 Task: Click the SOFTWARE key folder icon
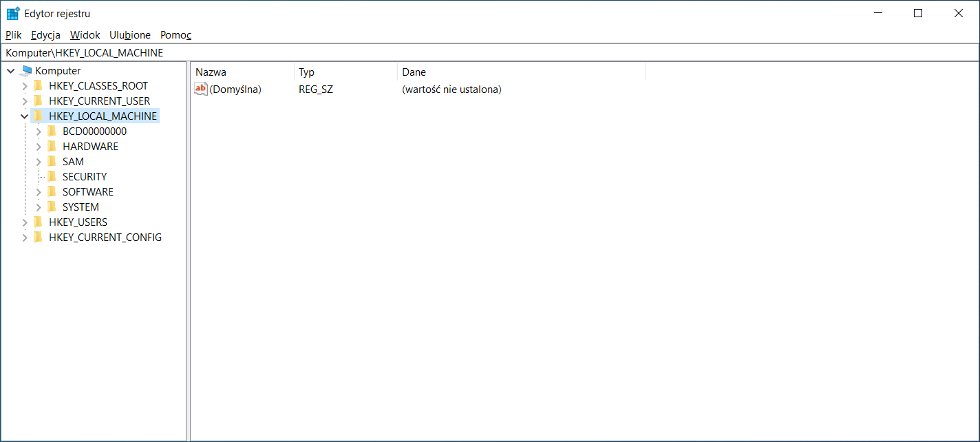point(52,192)
